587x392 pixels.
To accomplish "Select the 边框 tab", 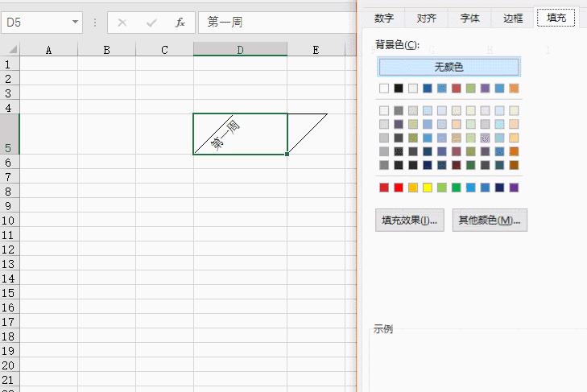I will point(513,18).
